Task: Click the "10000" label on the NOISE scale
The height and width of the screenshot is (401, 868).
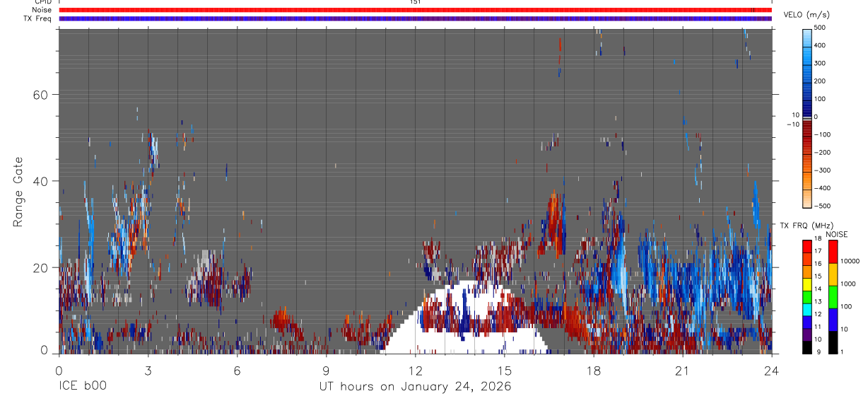Action: pos(851,262)
